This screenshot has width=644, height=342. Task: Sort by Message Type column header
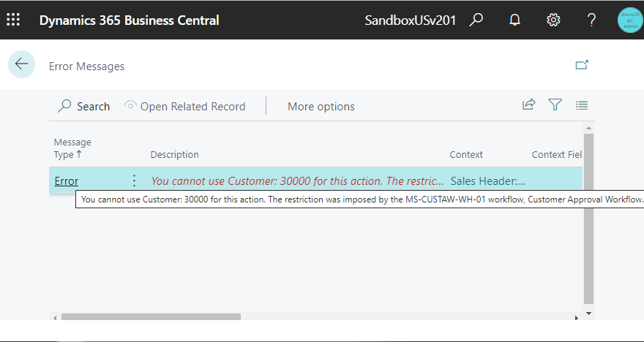point(72,148)
